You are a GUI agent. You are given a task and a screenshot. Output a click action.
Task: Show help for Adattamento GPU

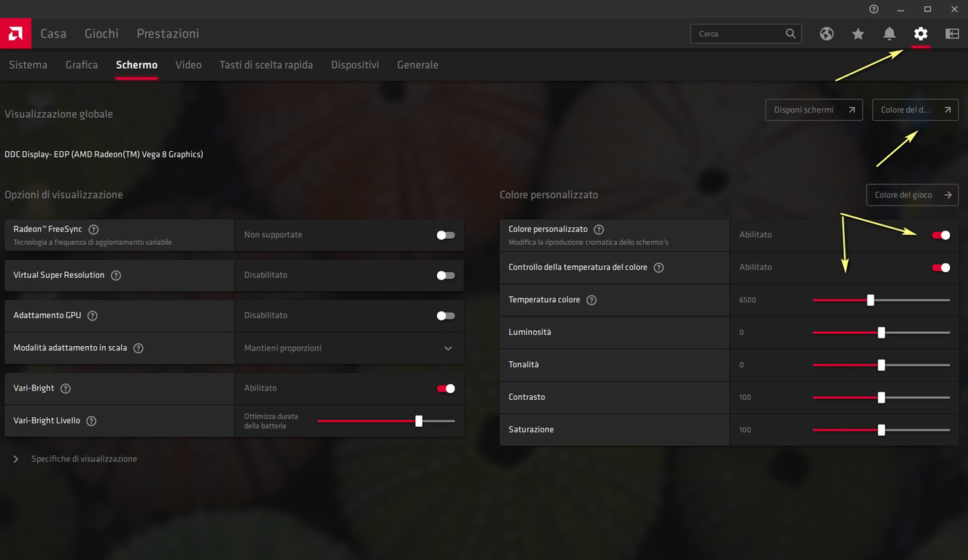93,316
